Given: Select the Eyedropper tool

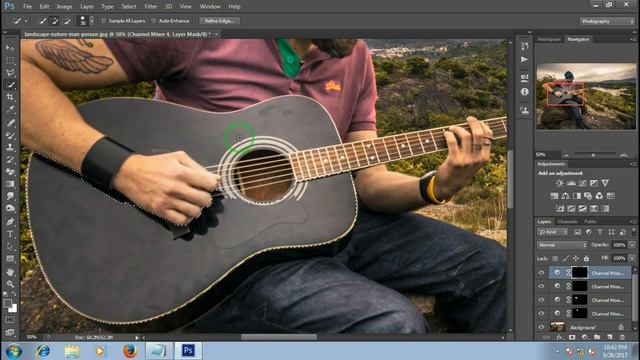Looking at the screenshot, I should 10,109.
